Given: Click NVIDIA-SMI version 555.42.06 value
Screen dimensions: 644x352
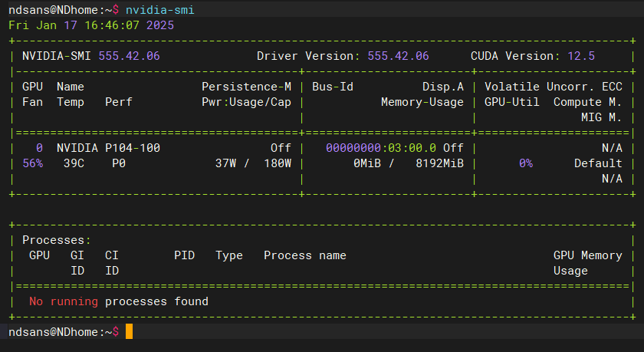Looking at the screenshot, I should pos(129,56).
